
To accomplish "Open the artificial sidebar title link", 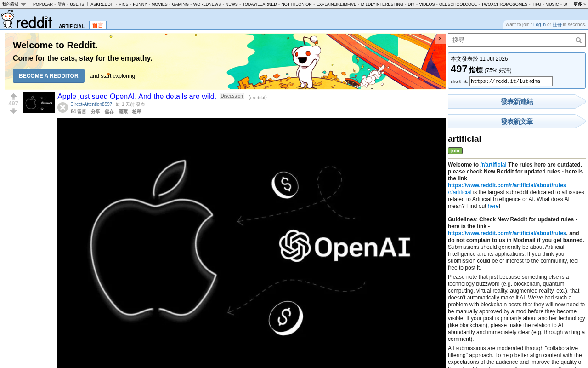I will point(464,139).
